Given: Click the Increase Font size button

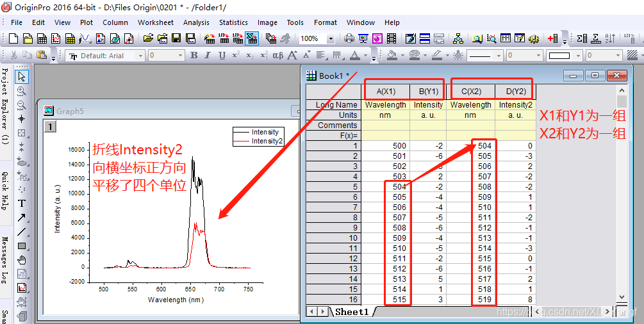Looking at the screenshot, I should tap(292, 56).
